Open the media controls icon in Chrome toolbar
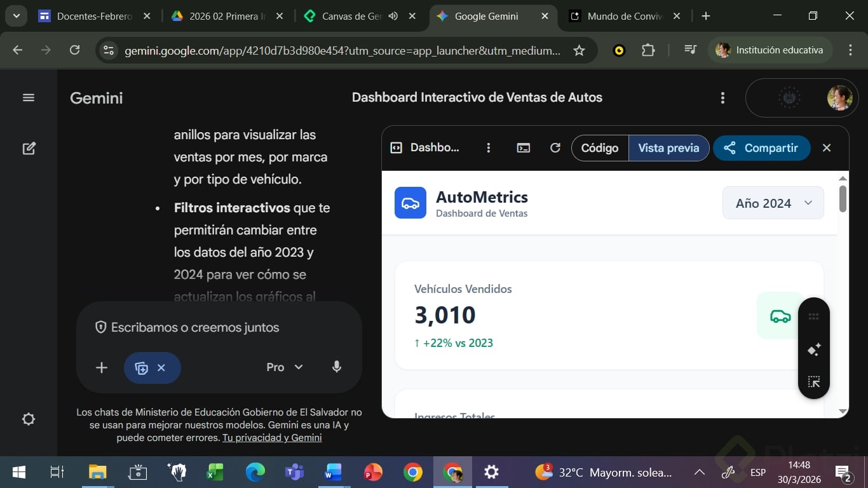 pyautogui.click(x=690, y=50)
